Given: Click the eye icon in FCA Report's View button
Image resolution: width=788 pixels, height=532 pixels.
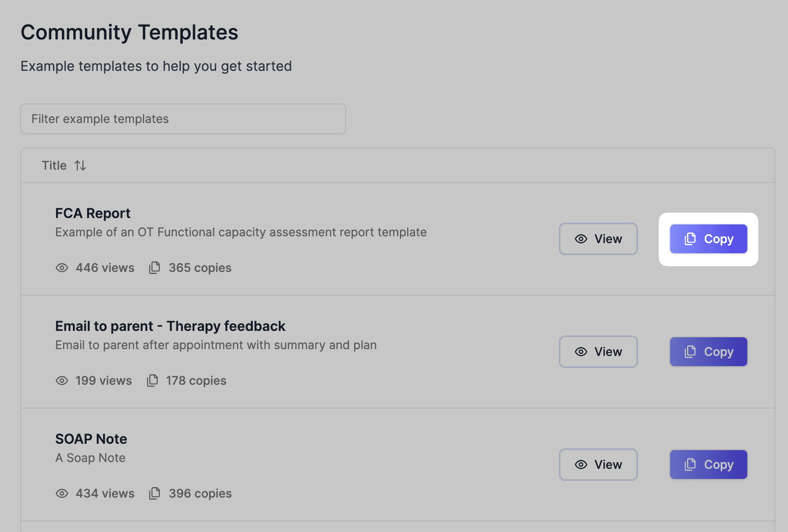Looking at the screenshot, I should click(x=580, y=239).
